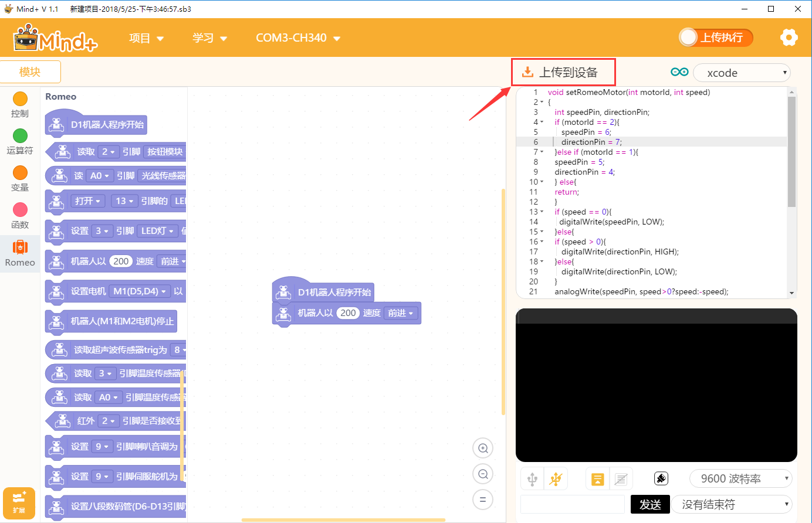Zoom in on the block workspace
The height and width of the screenshot is (523, 812).
tap(483, 449)
